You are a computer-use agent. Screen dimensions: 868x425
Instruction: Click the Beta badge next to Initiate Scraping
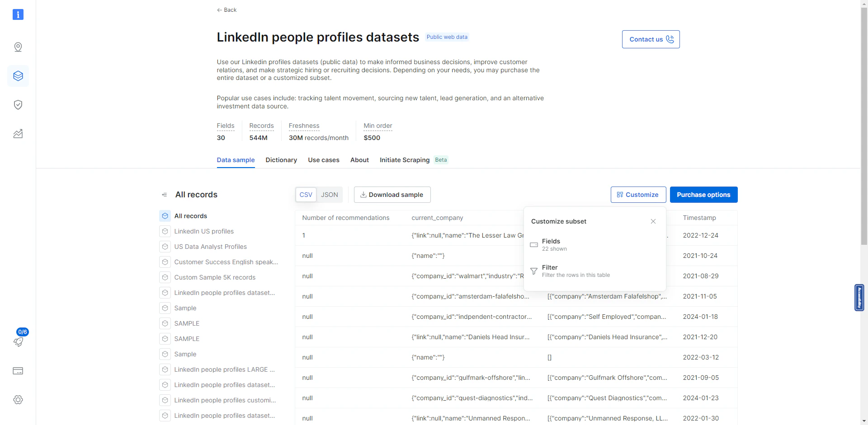point(441,160)
